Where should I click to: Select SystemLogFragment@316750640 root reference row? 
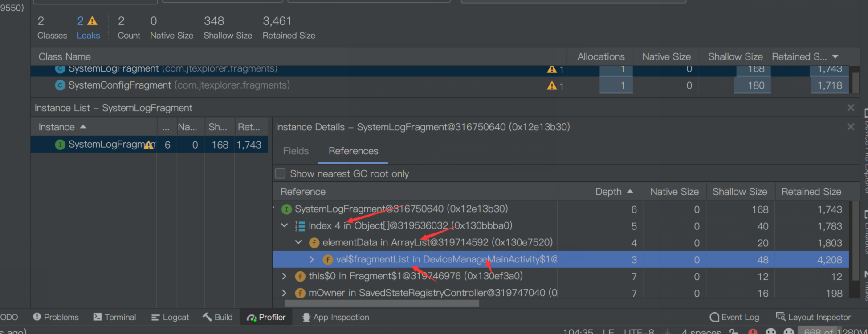[561, 209]
